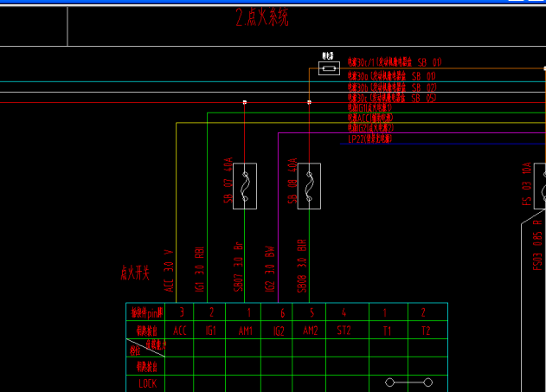
Task: Click pin number "2" above T2
Action: pyautogui.click(x=423, y=312)
